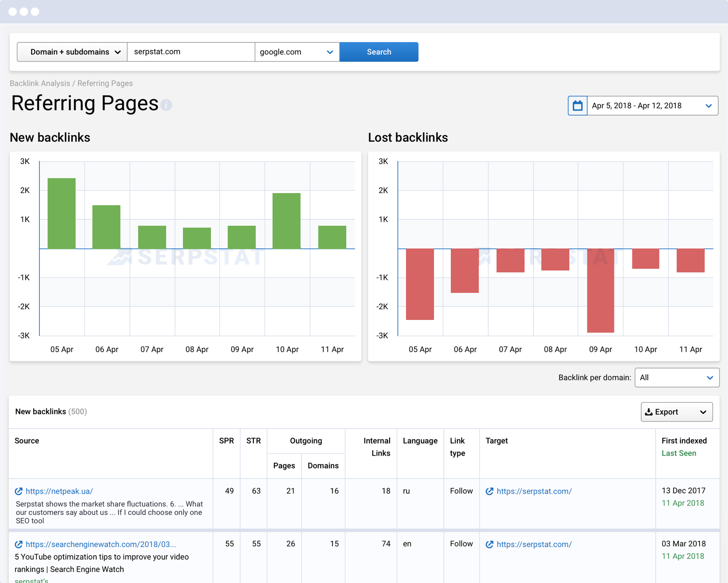Click the 06 Apr red bar in Lost backlinks

(465, 271)
